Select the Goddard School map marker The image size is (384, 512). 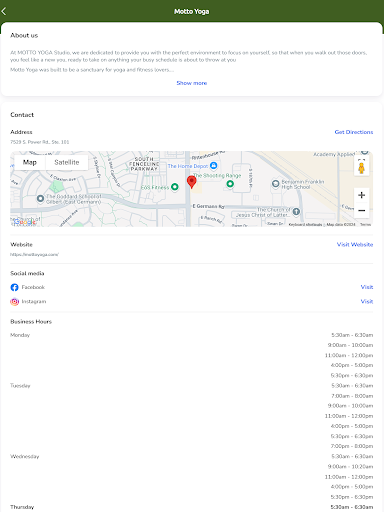pos(40,199)
